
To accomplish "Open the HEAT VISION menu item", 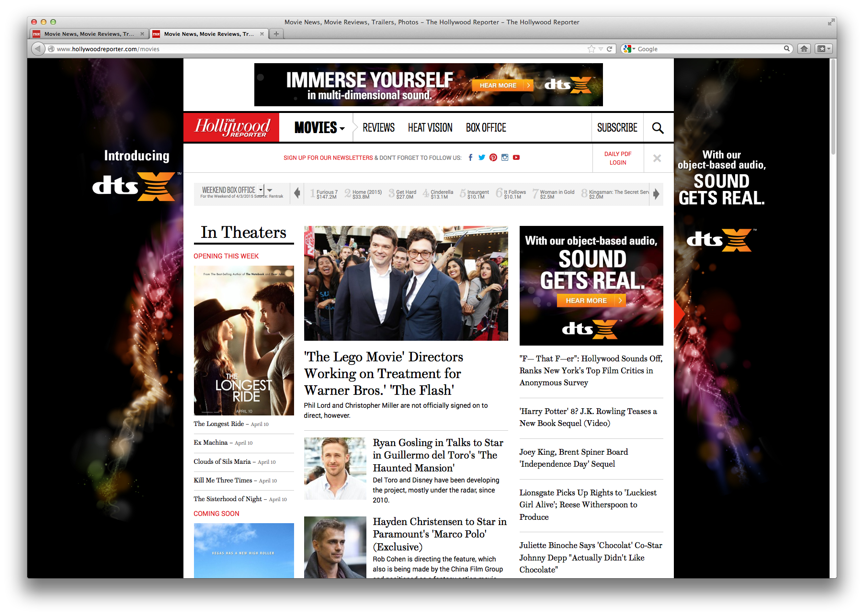I will [x=430, y=128].
